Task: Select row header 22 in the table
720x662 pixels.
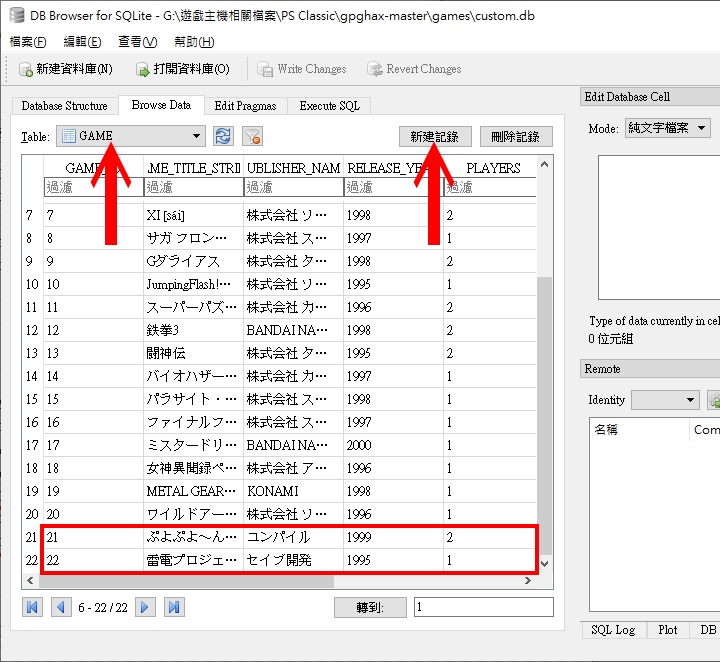Action: [32, 560]
